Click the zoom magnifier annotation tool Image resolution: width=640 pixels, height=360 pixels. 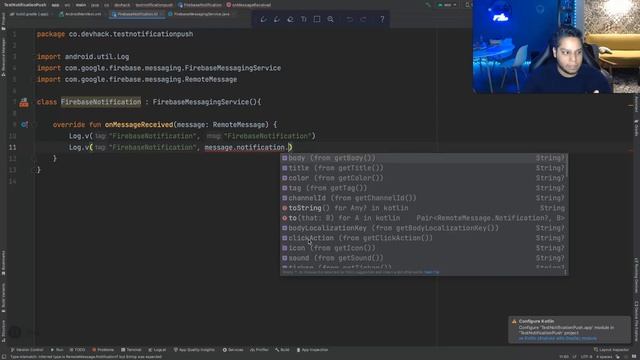(x=331, y=19)
